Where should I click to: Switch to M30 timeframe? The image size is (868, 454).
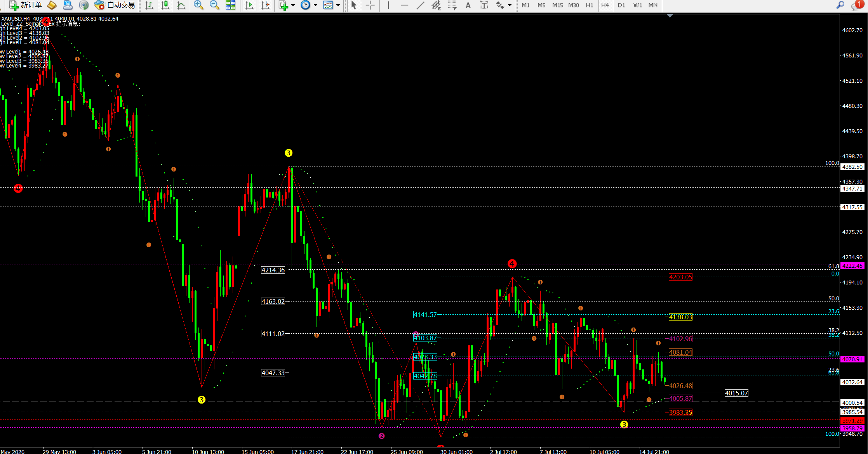[x=573, y=5]
